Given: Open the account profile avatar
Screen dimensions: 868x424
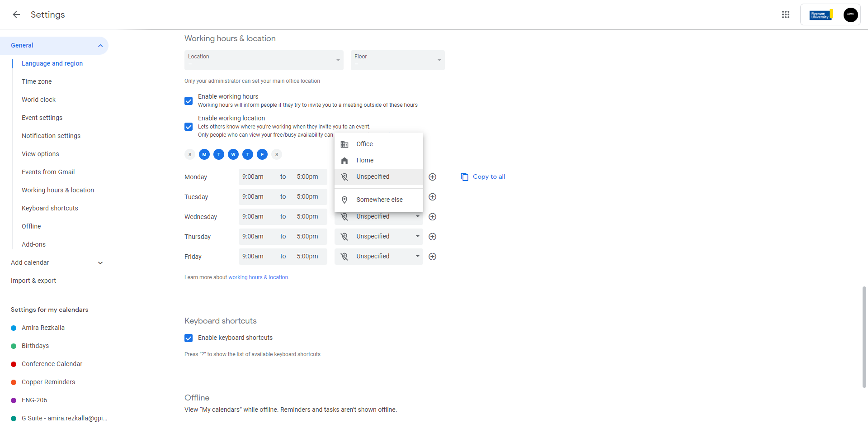Looking at the screenshot, I should pos(850,14).
